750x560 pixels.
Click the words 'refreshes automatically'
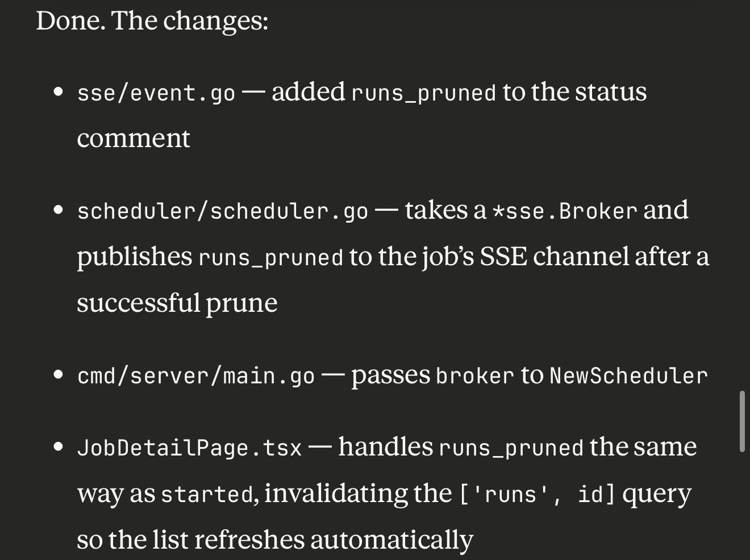[x=334, y=540]
